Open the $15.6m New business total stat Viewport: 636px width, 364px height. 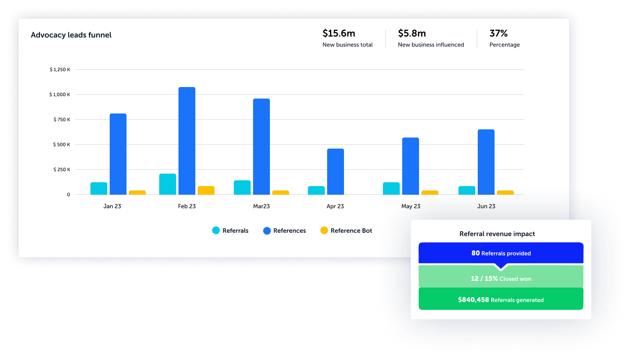coord(347,38)
